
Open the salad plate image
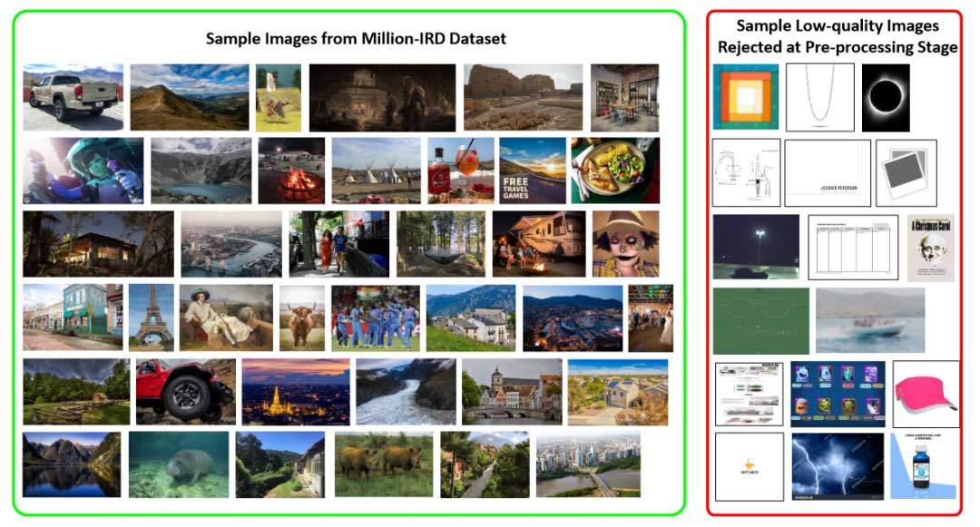tap(614, 171)
